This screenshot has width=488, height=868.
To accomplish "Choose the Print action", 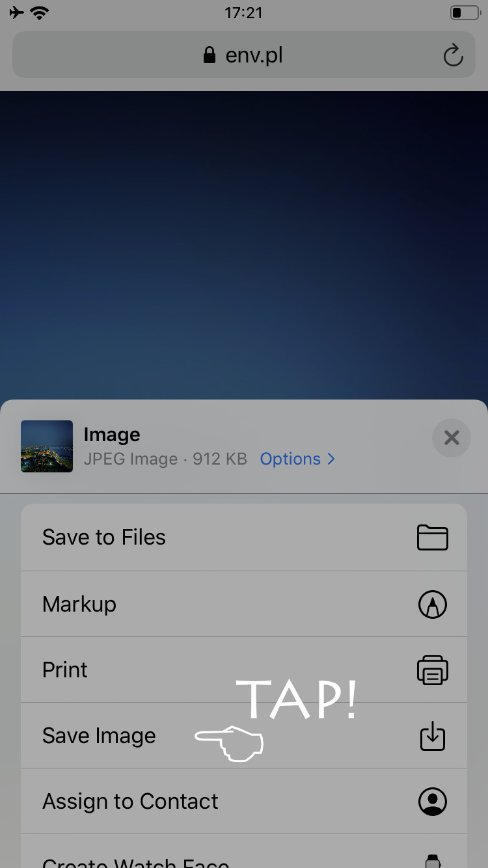I will click(x=65, y=670).
